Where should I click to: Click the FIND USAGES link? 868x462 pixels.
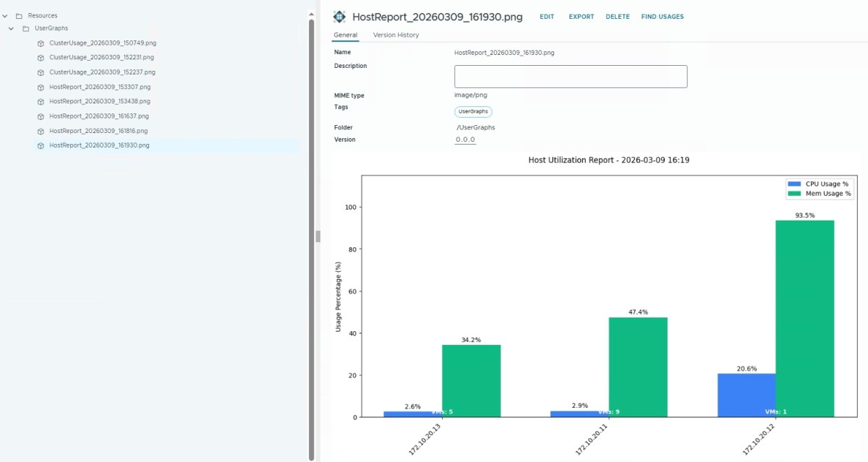click(x=662, y=16)
